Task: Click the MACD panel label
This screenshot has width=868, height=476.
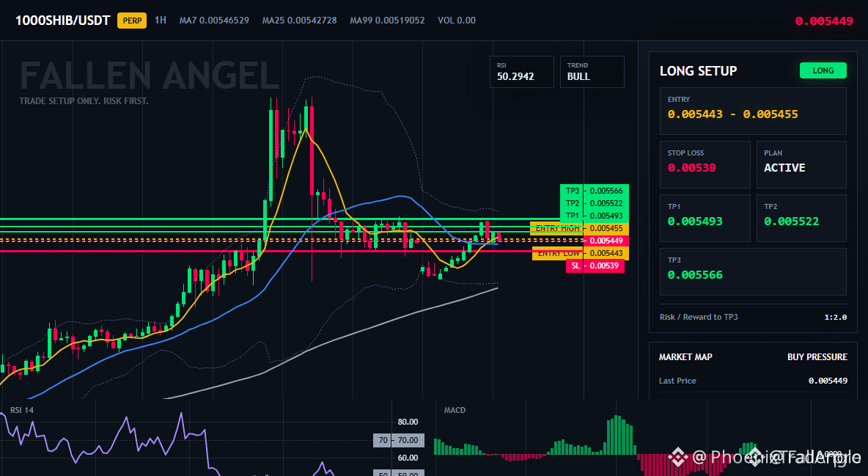Action: (x=455, y=410)
